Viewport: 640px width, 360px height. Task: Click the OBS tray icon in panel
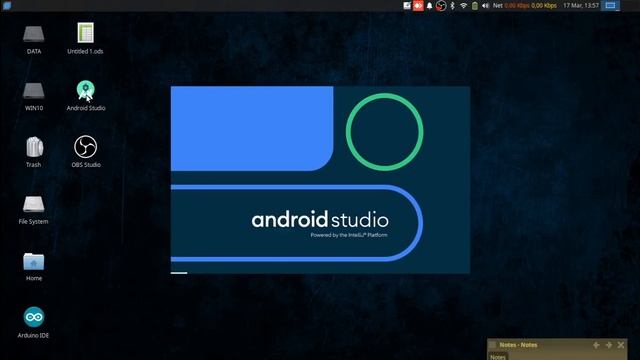pyautogui.click(x=441, y=6)
